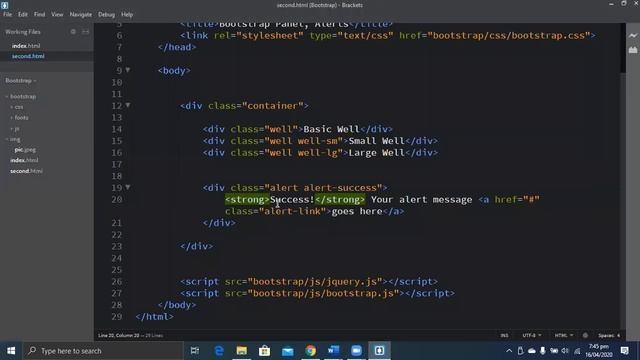Image resolution: width=640 pixels, height=360 pixels.
Task: Toggle Spaces indentation type
Action: point(606,336)
